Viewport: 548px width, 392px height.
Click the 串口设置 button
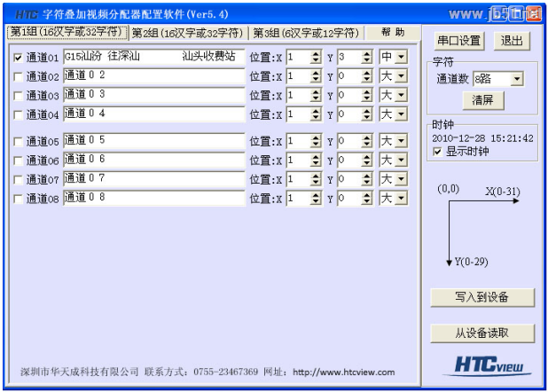coord(458,41)
